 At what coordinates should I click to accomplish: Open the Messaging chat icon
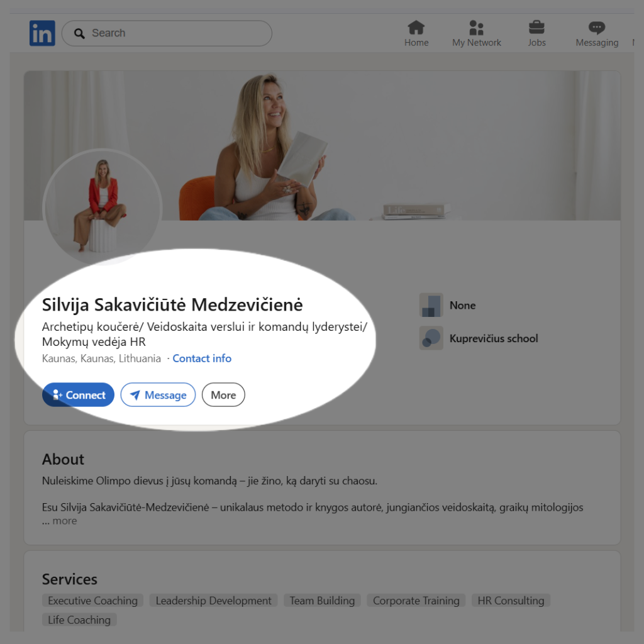click(596, 28)
